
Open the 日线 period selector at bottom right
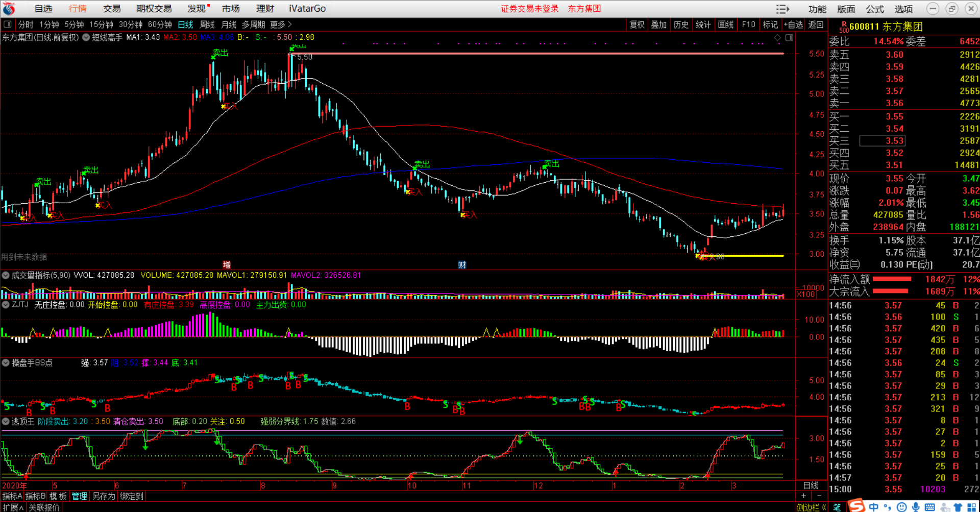pos(811,485)
